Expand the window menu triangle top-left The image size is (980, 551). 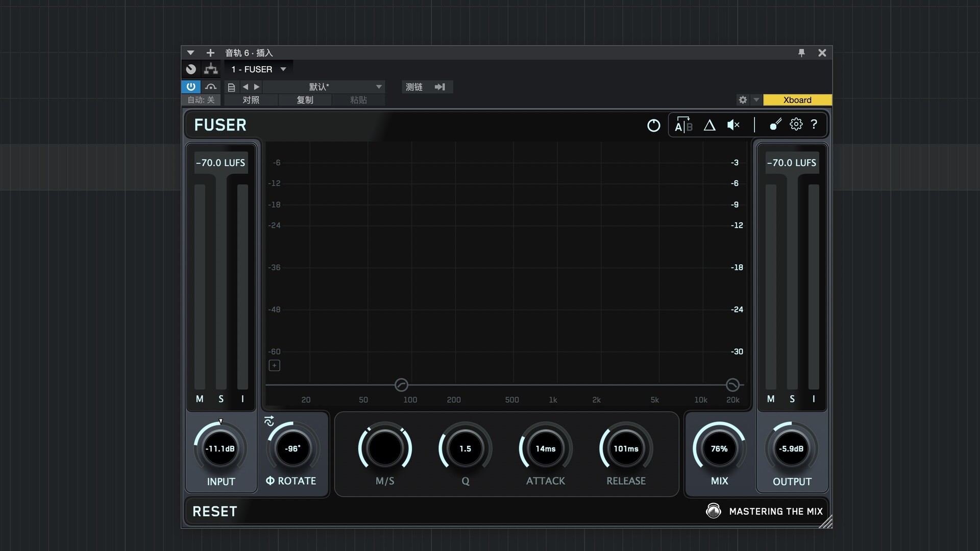pos(190,53)
